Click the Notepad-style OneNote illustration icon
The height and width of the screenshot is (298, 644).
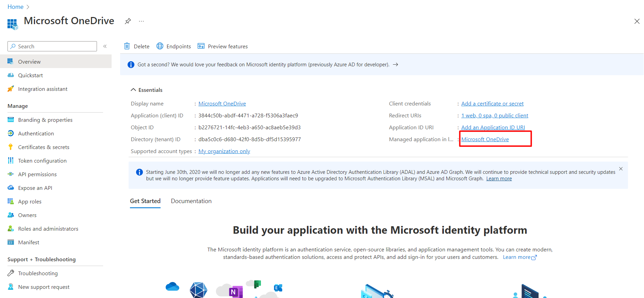pos(235,292)
